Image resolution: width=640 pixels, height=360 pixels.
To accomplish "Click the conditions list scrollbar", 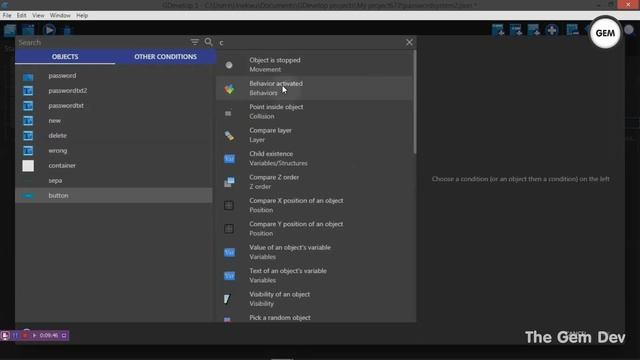I will click(x=414, y=102).
